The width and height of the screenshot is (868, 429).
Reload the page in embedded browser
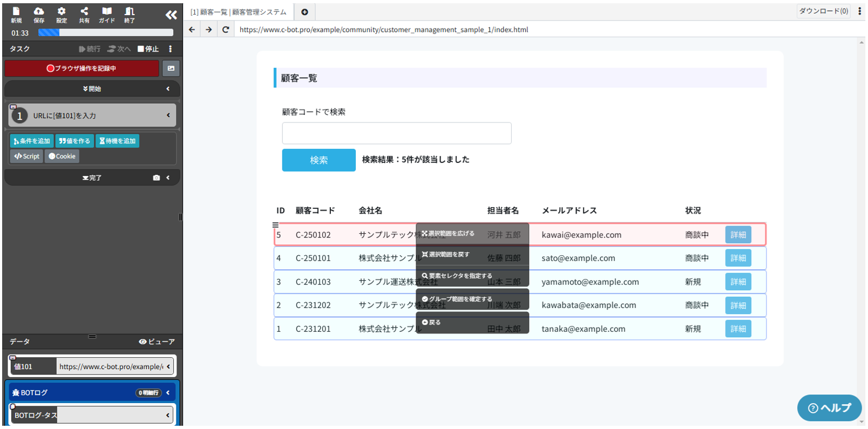pyautogui.click(x=226, y=30)
